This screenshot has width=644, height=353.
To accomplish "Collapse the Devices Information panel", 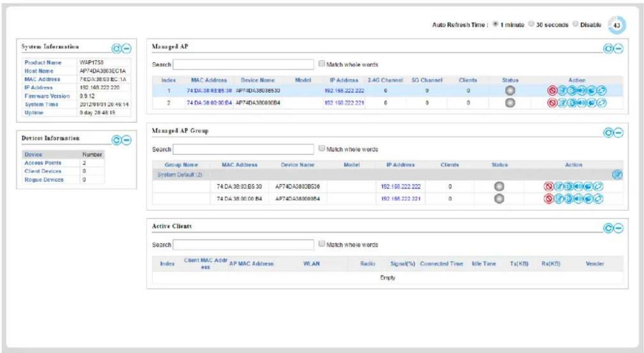I will point(126,140).
